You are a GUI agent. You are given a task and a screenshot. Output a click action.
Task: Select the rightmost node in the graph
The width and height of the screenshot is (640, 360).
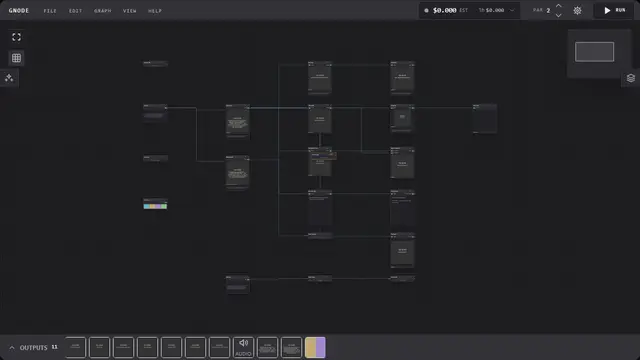tap(485, 119)
